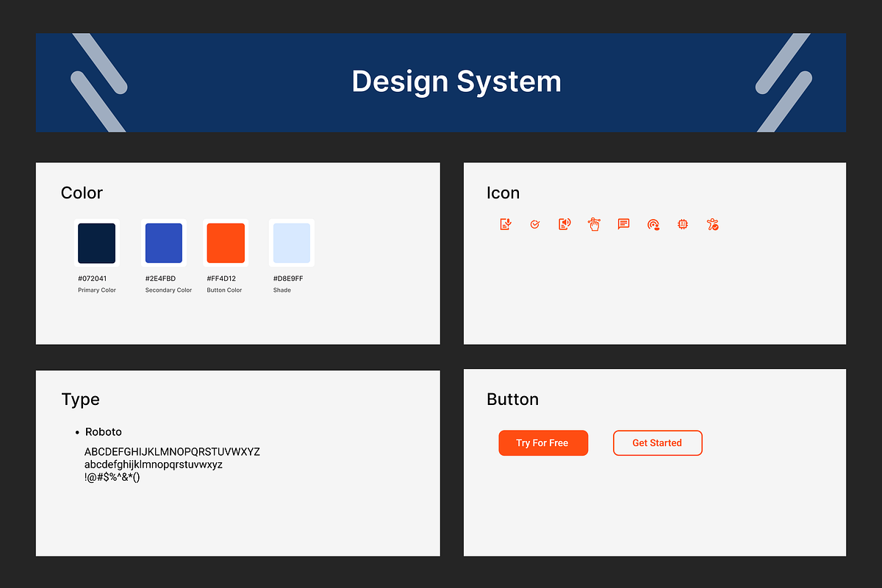Image resolution: width=882 pixels, height=588 pixels.
Task: Click the special characters sample line
Action: tap(112, 477)
